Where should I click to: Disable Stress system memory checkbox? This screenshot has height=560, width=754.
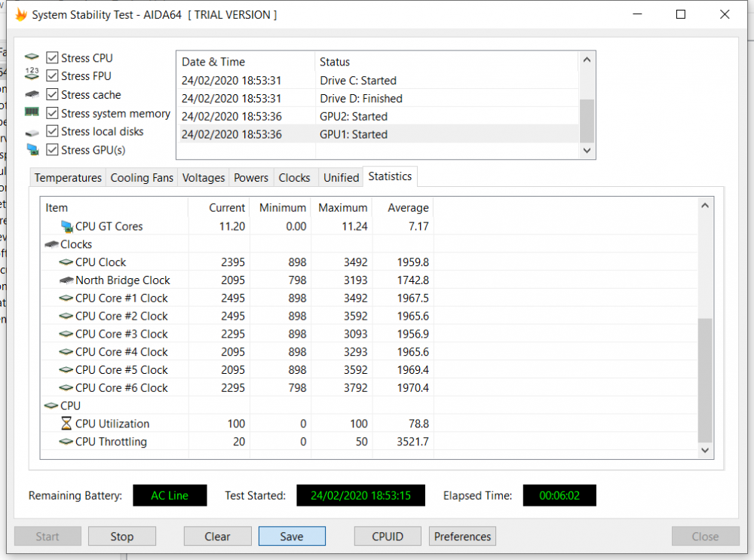point(52,113)
